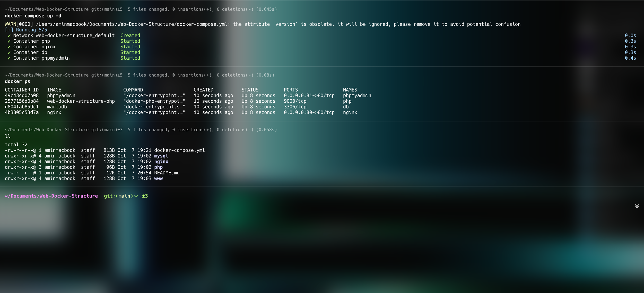
Task: Select the docker compose up -d block
Action: click(x=33, y=16)
